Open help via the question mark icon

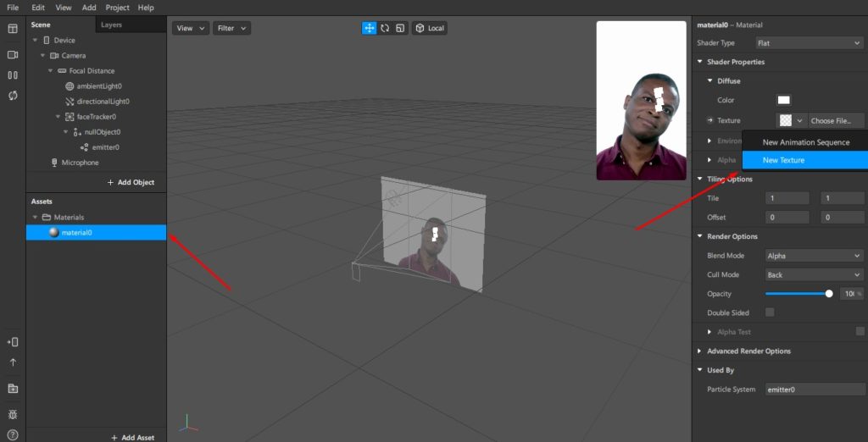(13, 434)
